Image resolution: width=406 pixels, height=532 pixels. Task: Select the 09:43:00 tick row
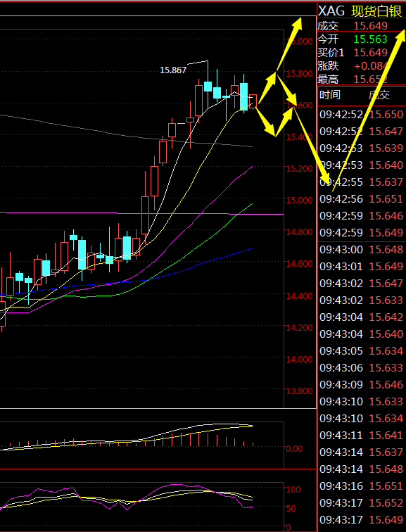(361, 249)
